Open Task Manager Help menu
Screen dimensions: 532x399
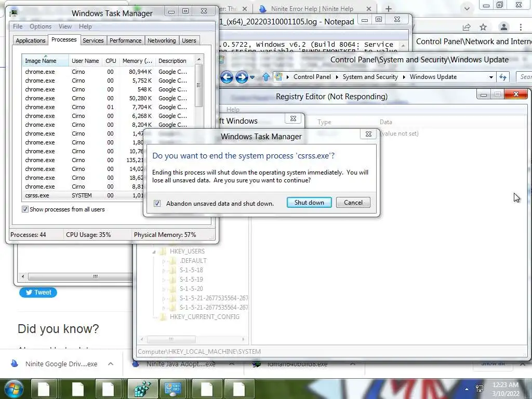85,26
